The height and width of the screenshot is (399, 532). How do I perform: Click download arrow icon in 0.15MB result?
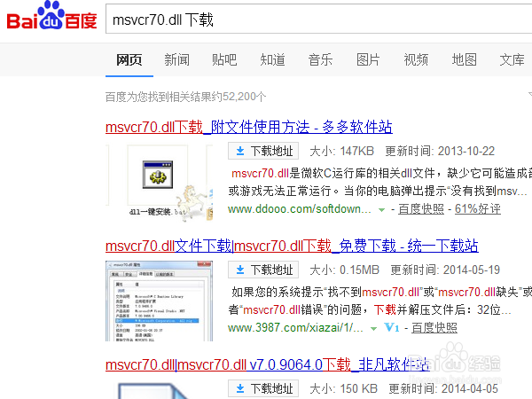pyautogui.click(x=240, y=270)
